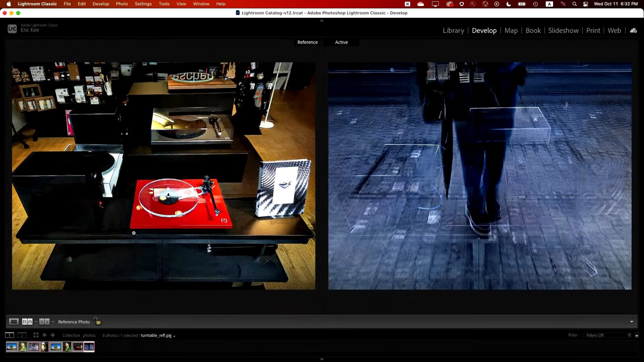Viewport: 644px width, 362px height.
Task: Switch to the Library module
Action: coord(453,31)
